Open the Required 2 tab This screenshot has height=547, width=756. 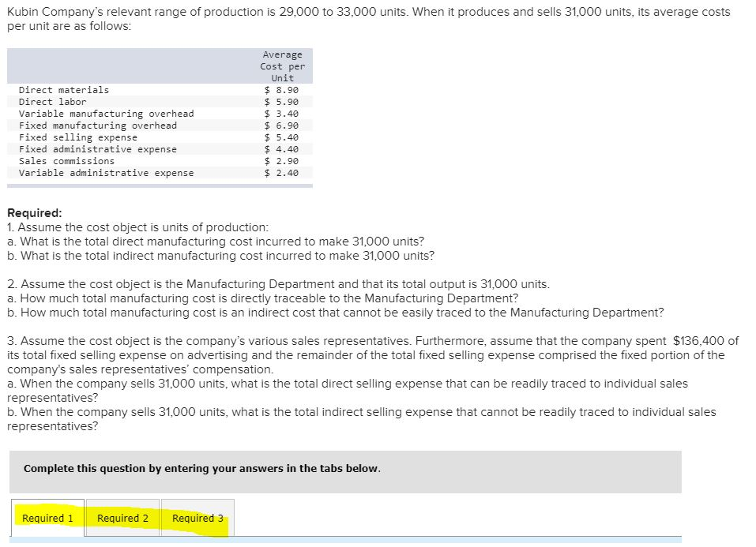pos(122,518)
